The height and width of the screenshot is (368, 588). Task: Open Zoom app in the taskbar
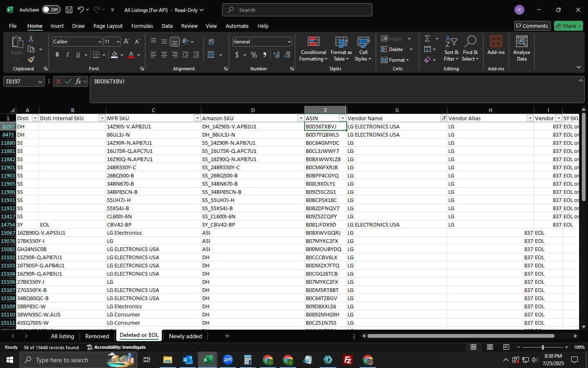pos(228,360)
